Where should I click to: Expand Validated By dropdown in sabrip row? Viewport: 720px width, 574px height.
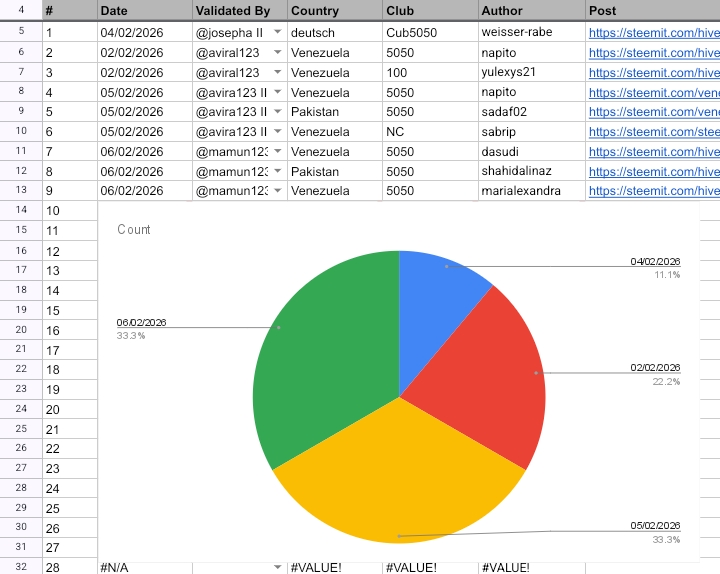pos(277,131)
